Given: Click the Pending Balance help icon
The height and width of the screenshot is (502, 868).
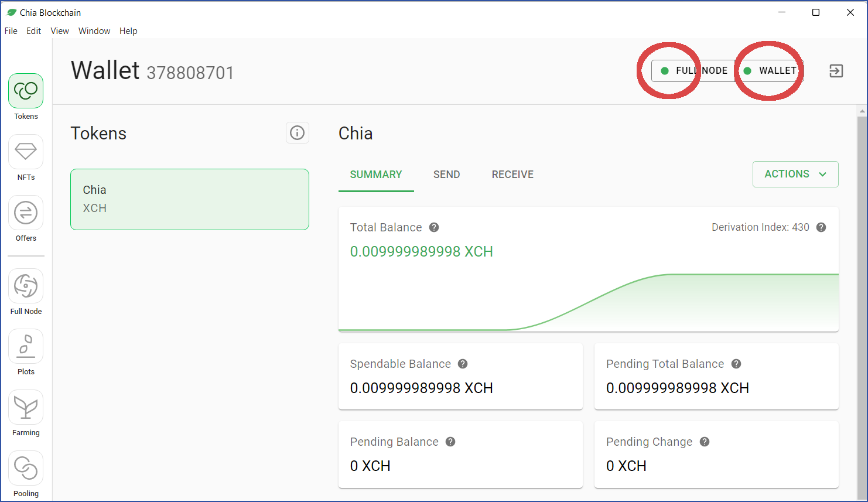Looking at the screenshot, I should 450,442.
